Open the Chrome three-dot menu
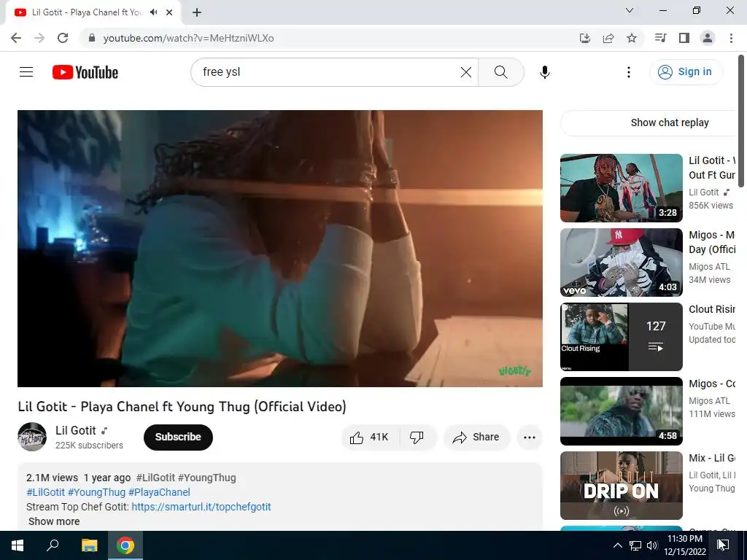747x560 pixels. pos(731,38)
